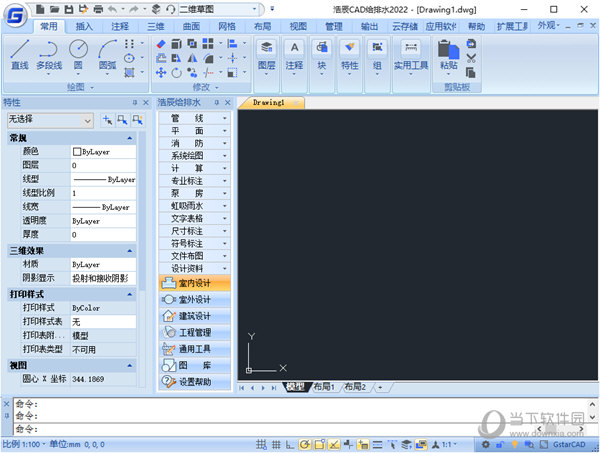Click the GstarCAD application logo button

[15, 15]
